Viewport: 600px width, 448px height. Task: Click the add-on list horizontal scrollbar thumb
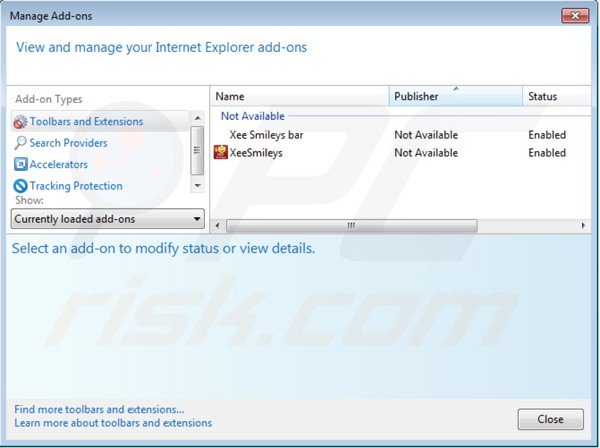[351, 225]
